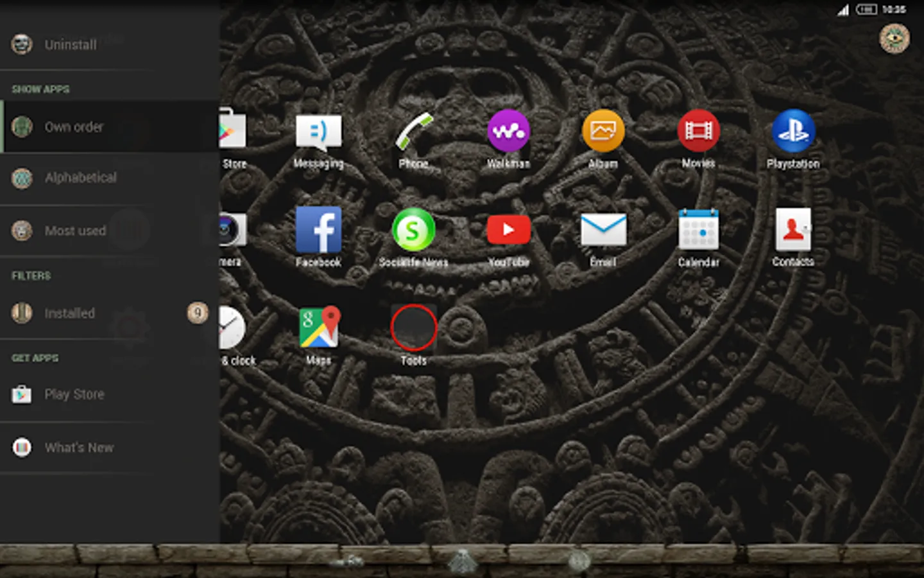Tap the Installed count badge showing 9
The width and height of the screenshot is (924, 578).
click(x=198, y=313)
